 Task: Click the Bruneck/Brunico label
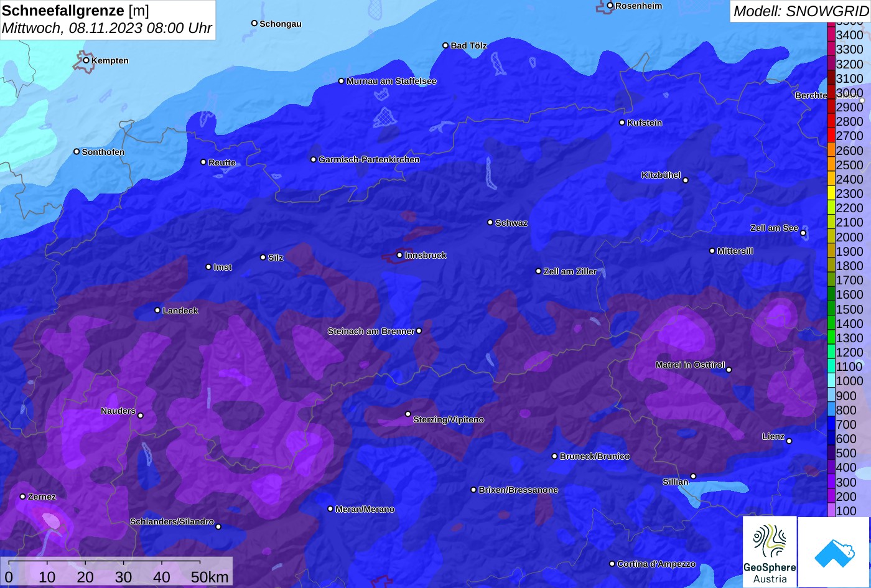[x=595, y=457]
